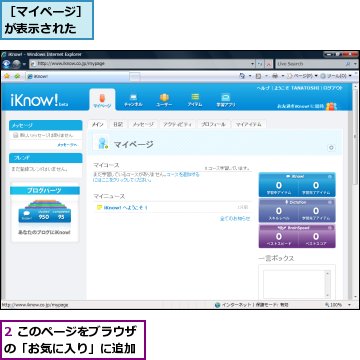Switch to the メイン tab
The image size is (360, 360).
(98, 124)
